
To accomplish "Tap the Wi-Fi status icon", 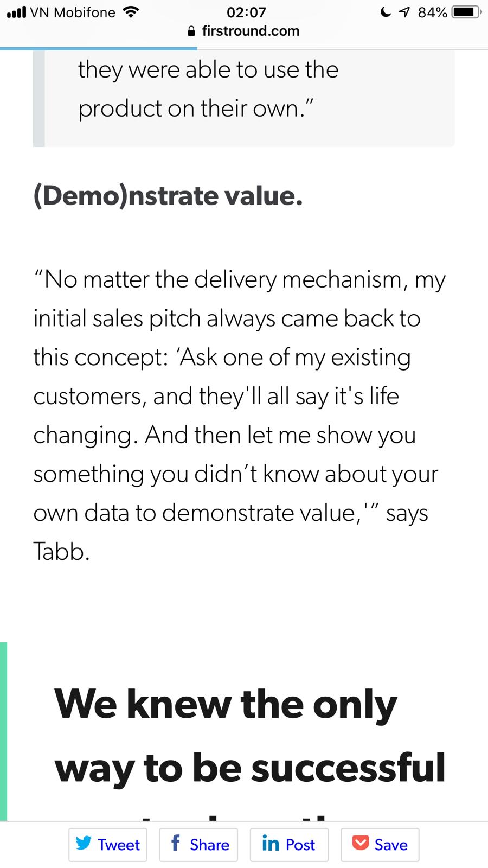I will click(131, 12).
